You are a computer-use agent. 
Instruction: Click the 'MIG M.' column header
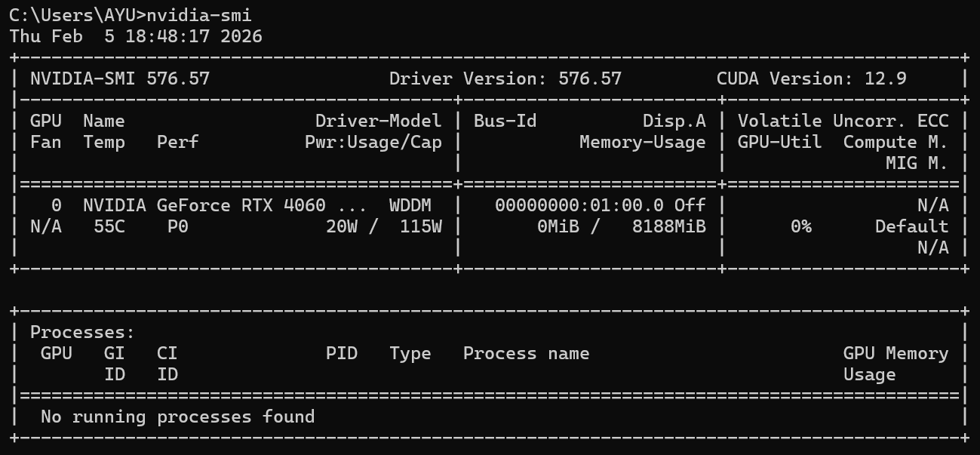[x=917, y=163]
